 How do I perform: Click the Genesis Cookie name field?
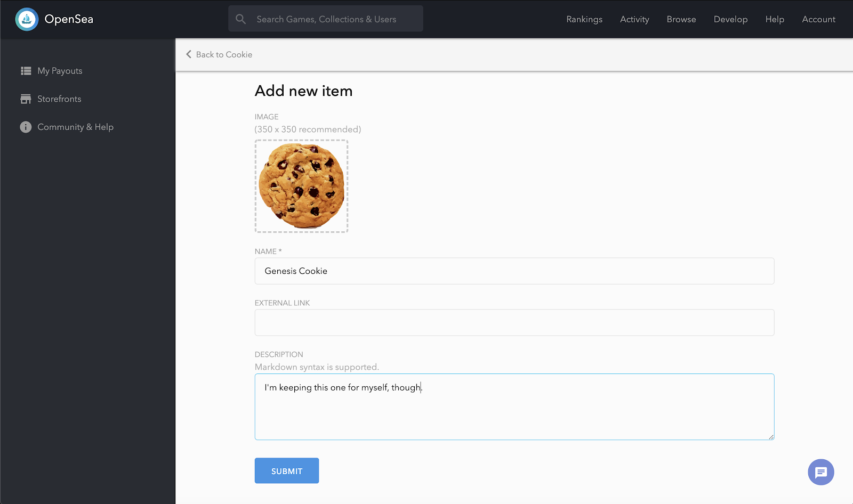(514, 271)
